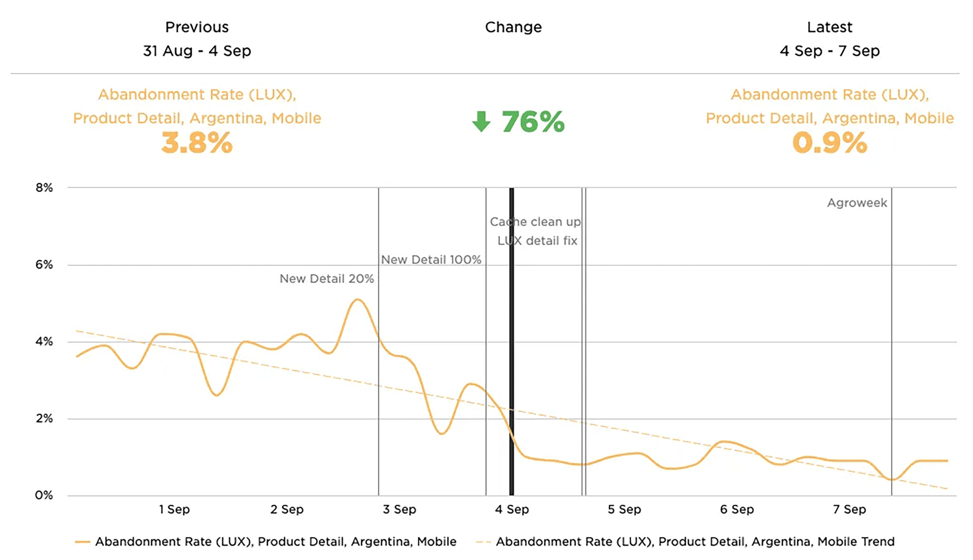973x560 pixels.
Task: Select the Agroweek event annotation
Action: tap(857, 203)
